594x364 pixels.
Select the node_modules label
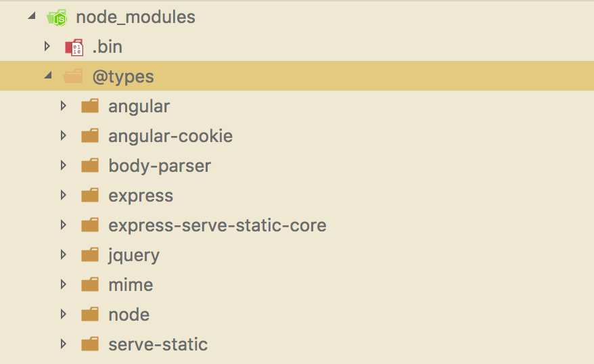click(x=135, y=18)
